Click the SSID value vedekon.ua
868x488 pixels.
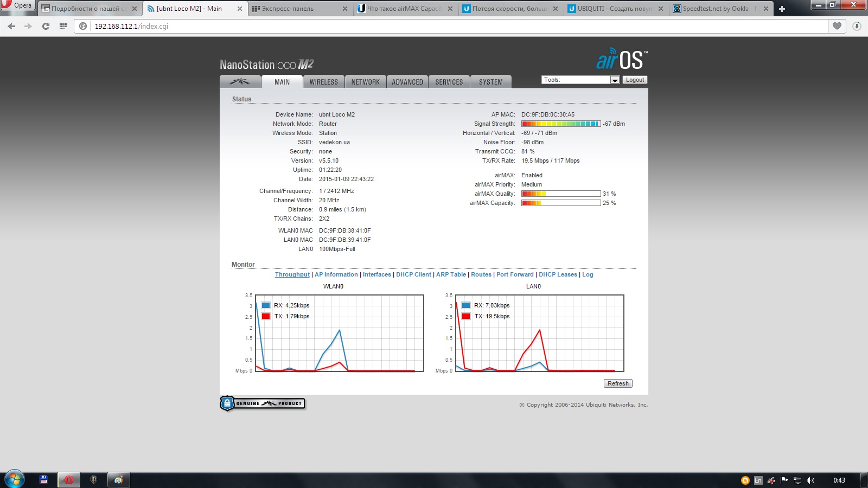334,142
